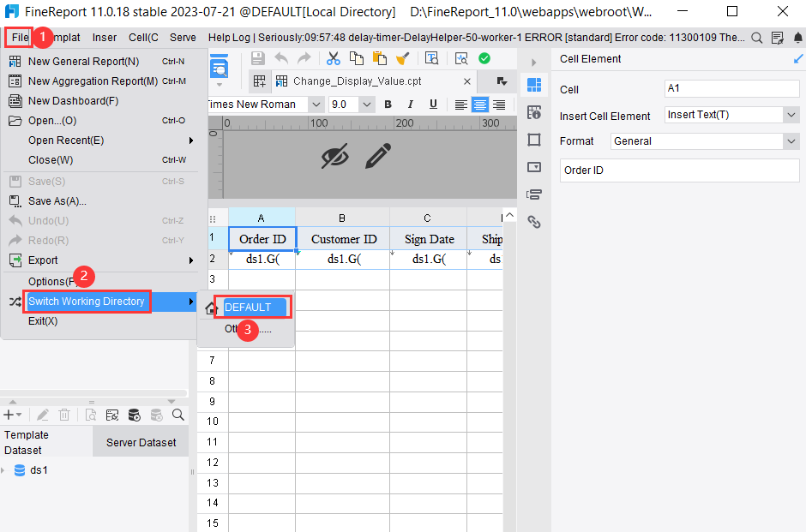Image resolution: width=806 pixels, height=532 pixels.
Task: Open the Insert Text(T) dropdown
Action: tap(731, 114)
